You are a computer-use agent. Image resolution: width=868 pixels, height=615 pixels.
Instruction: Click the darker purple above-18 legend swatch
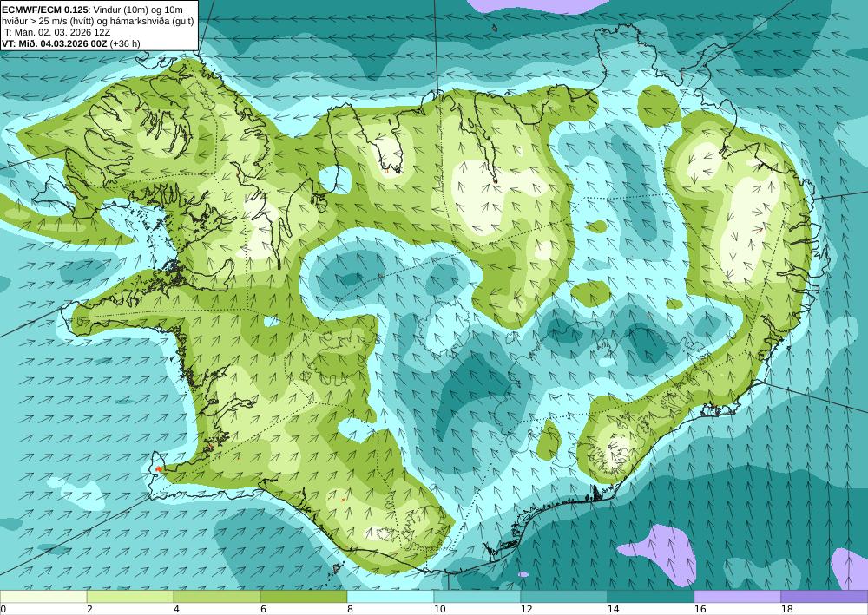[x=825, y=597]
